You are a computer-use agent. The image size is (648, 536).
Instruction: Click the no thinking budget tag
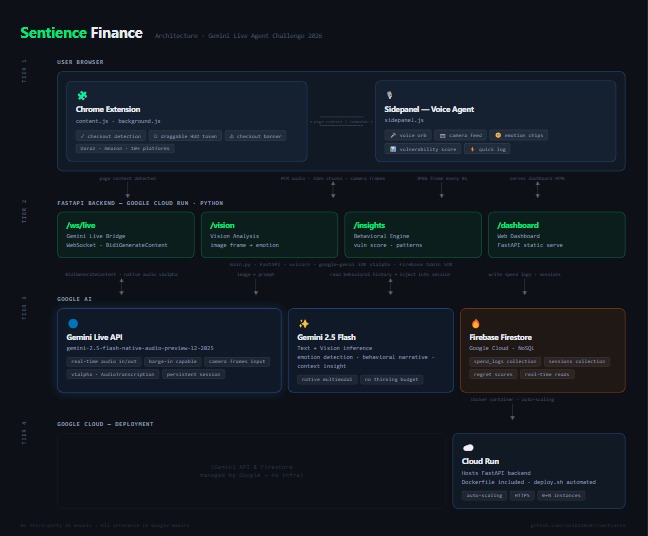(x=391, y=379)
